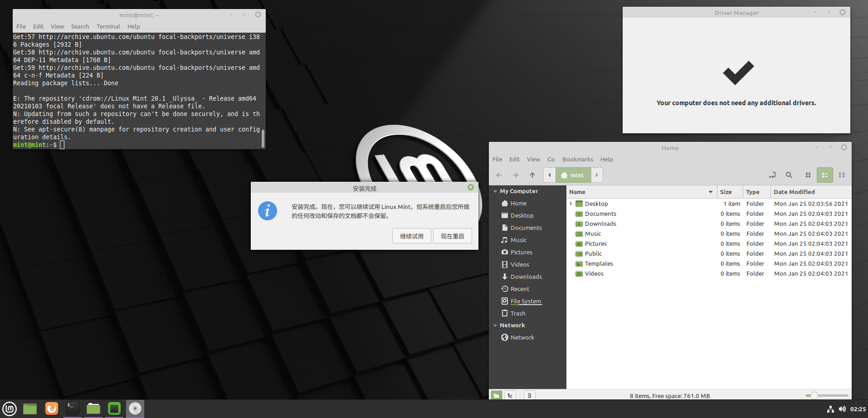The width and height of the screenshot is (868, 418).
Task: Open the volume tray icon
Action: point(842,409)
